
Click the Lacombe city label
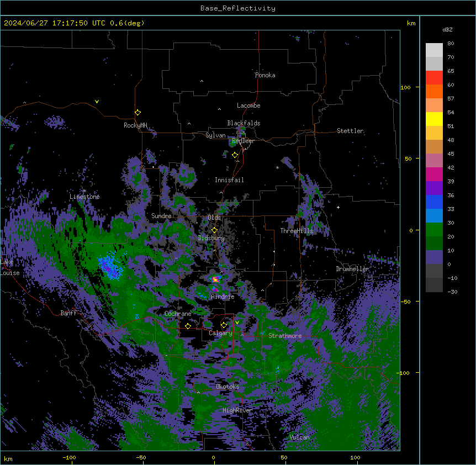click(x=248, y=105)
